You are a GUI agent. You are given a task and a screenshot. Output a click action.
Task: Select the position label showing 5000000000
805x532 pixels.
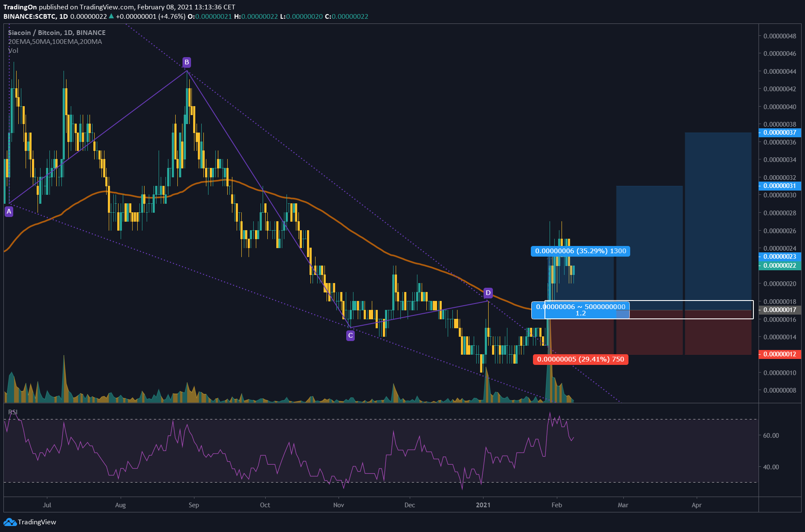pyautogui.click(x=580, y=310)
